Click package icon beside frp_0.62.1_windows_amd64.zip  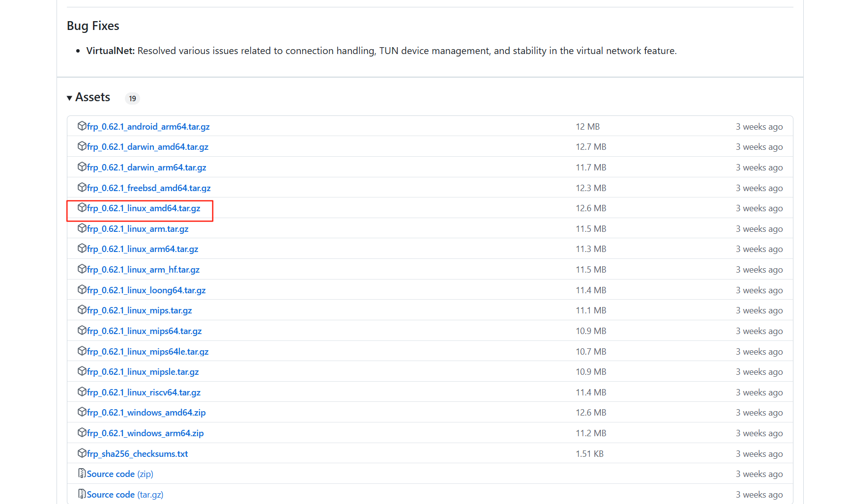point(82,412)
